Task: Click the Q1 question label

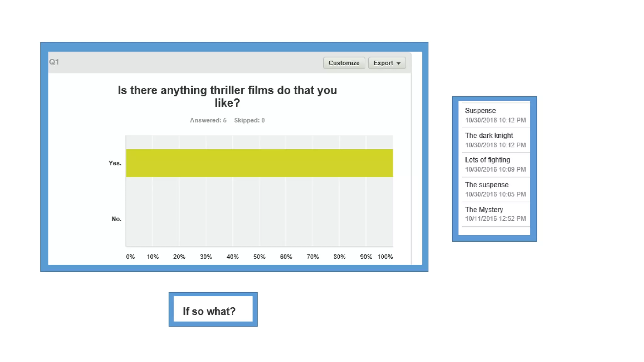Action: [x=54, y=62]
